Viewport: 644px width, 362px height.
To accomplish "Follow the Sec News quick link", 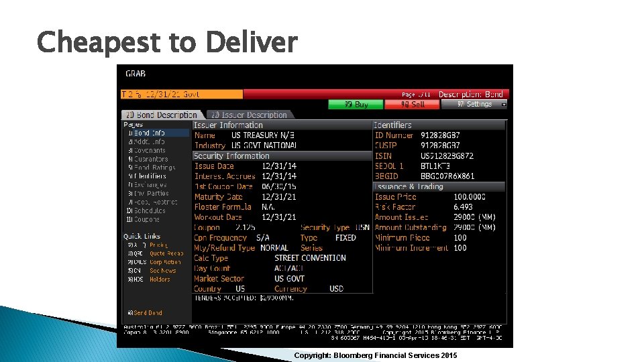I will 162,271.
